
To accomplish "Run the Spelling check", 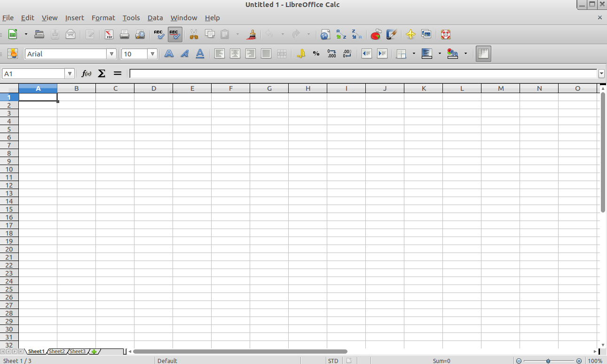I will pos(159,34).
